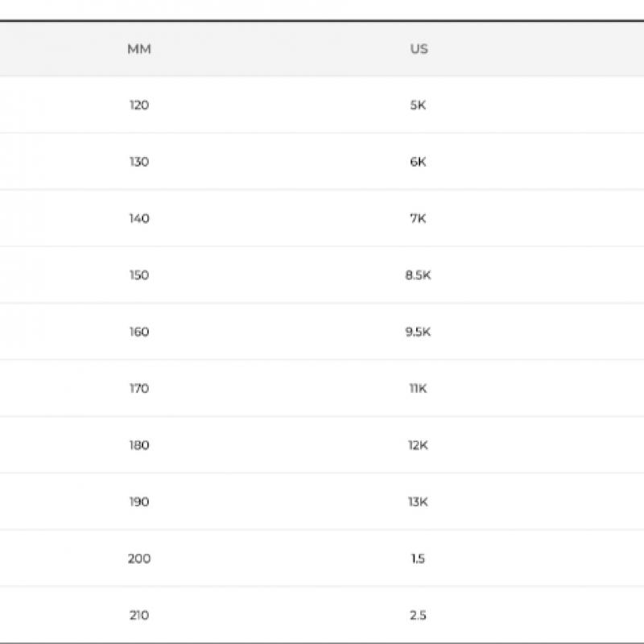
Task: Select the 170 MM value
Action: [139, 389]
